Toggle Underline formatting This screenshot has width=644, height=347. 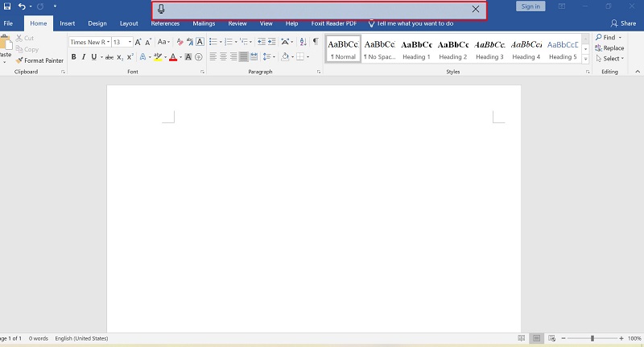coord(94,57)
